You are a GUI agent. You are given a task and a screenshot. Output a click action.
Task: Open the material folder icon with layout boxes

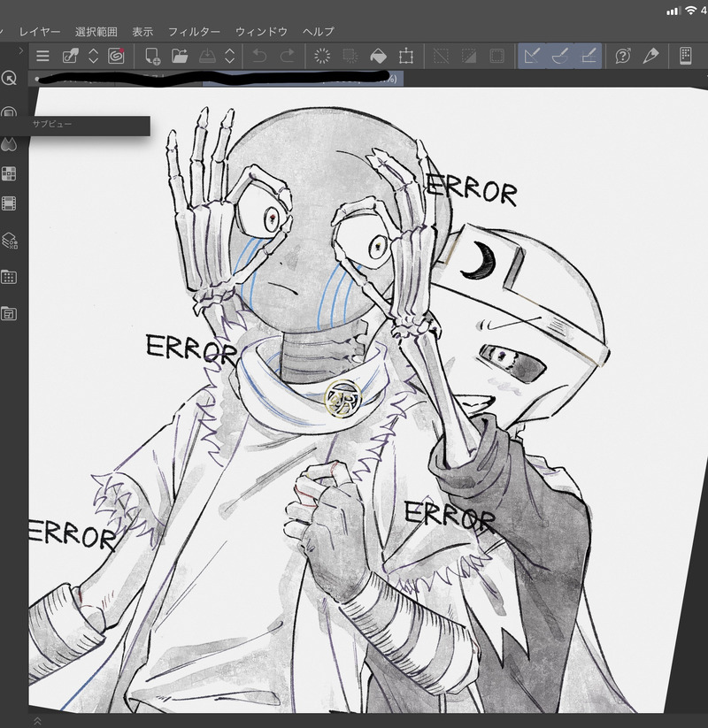click(x=9, y=313)
